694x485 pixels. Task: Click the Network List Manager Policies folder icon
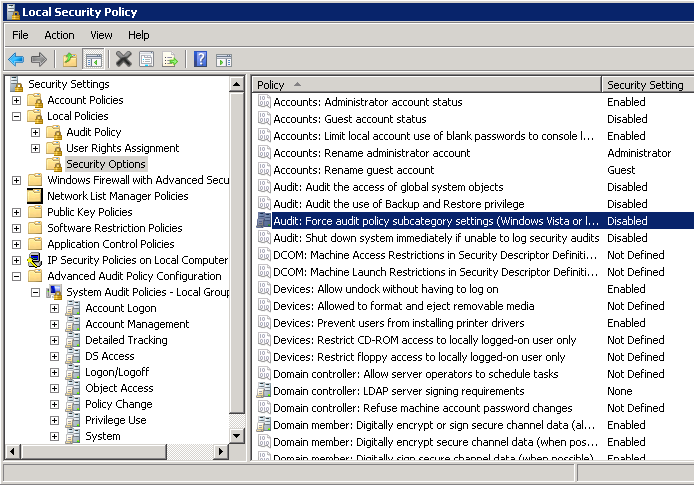coord(35,196)
